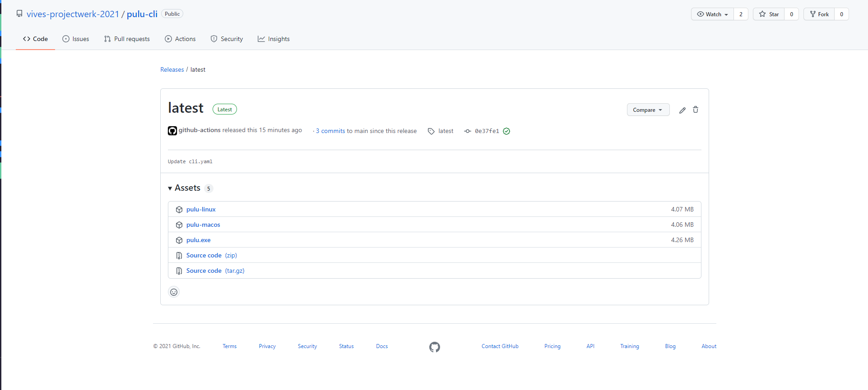The image size is (868, 390).
Task: Switch to the Issues tab
Action: (76, 39)
